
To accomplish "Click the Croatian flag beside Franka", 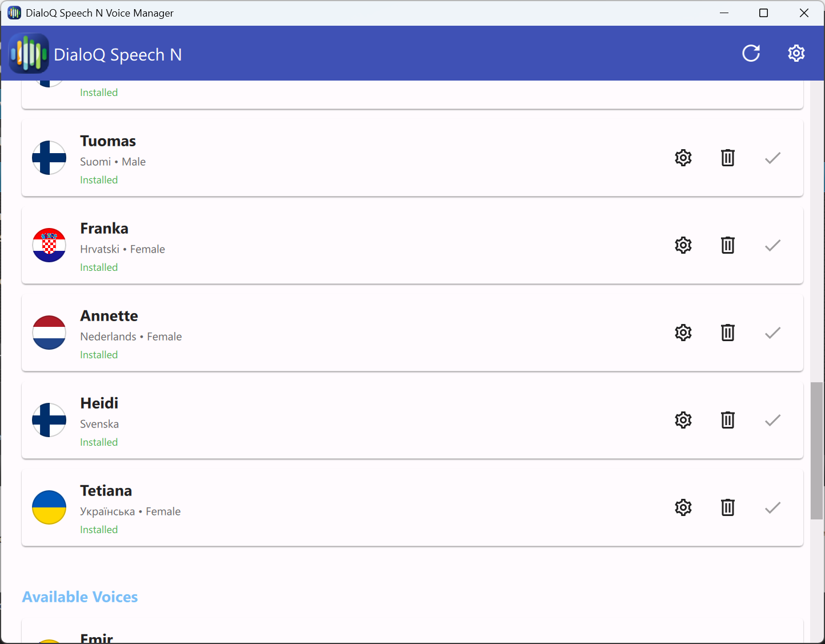I will [x=49, y=245].
